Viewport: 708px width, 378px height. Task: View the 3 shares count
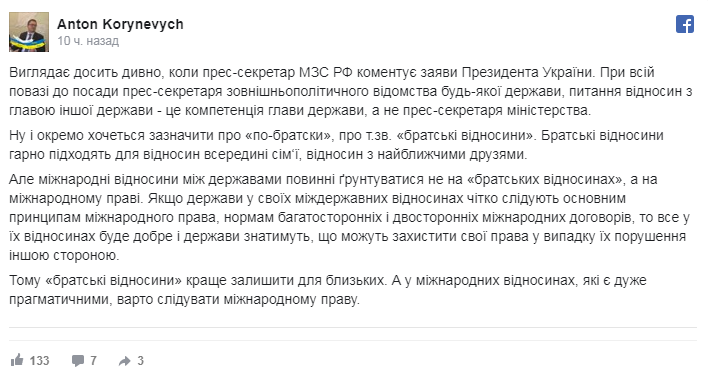point(140,360)
